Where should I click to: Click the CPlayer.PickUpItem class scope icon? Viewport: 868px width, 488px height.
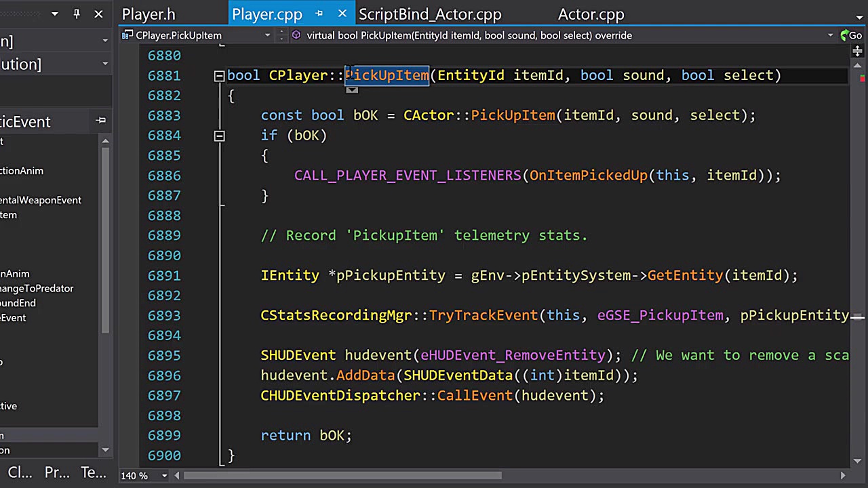click(127, 35)
